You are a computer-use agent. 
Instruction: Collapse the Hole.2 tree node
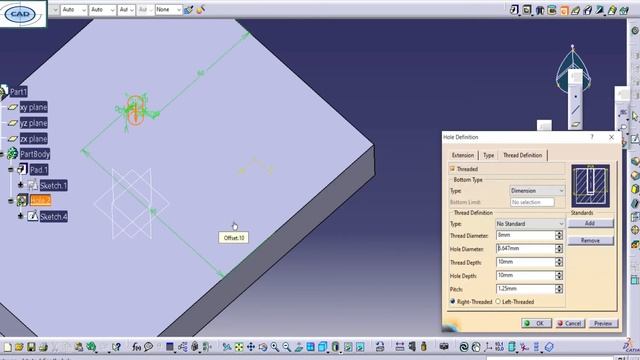coord(11,200)
